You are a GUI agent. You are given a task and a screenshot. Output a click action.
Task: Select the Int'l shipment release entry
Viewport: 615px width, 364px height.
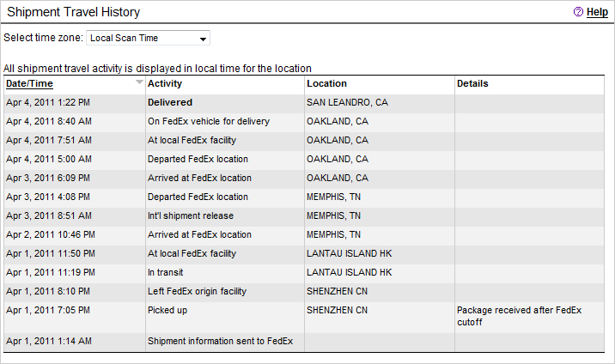[190, 215]
